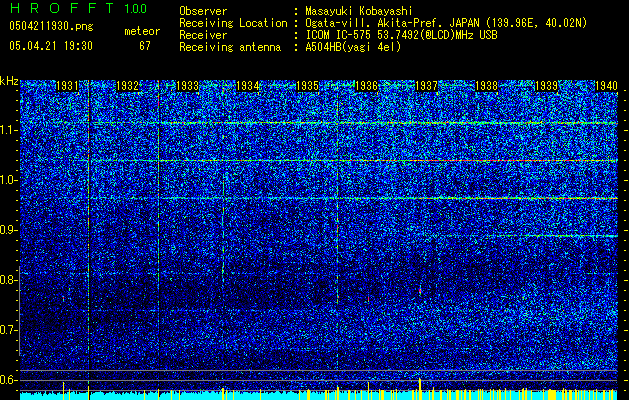Select the 1939 time marker
Viewport: 629px width, 400px height.
(x=546, y=86)
